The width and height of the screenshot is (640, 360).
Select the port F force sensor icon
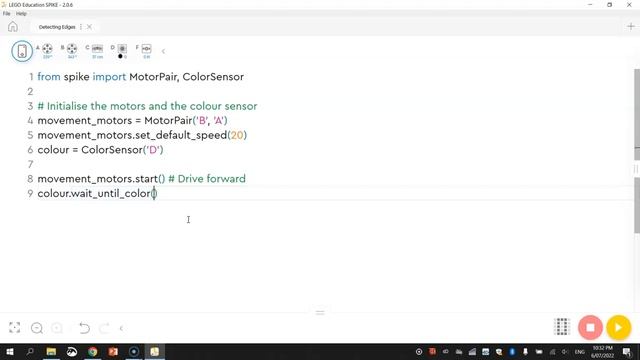147,49
